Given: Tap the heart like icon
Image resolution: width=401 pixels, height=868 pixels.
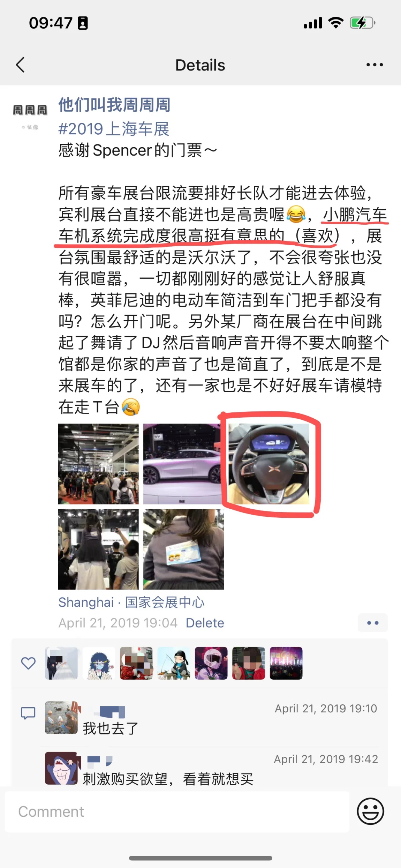Looking at the screenshot, I should [28, 663].
